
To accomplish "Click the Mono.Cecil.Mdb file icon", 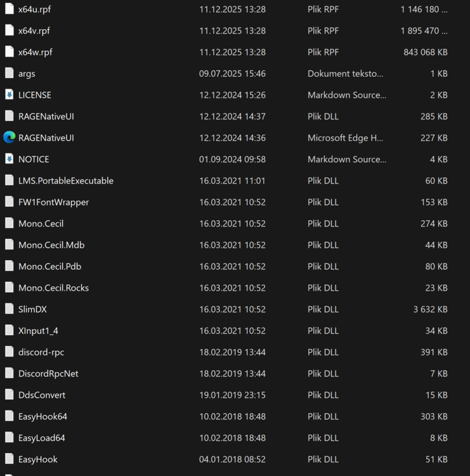I will tap(10, 245).
